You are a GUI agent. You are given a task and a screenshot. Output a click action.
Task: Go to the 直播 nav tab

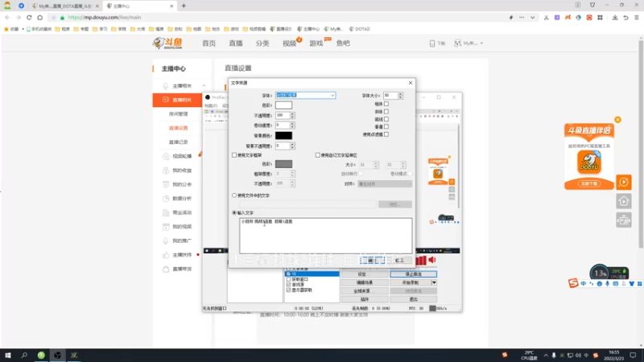click(x=236, y=43)
